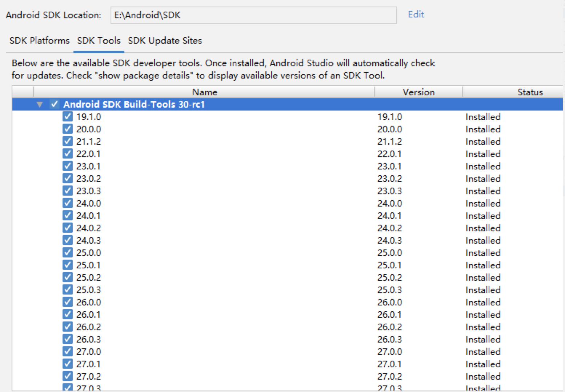Click the 26.0.3 value in Version column
The height and width of the screenshot is (392, 565).
click(x=390, y=339)
